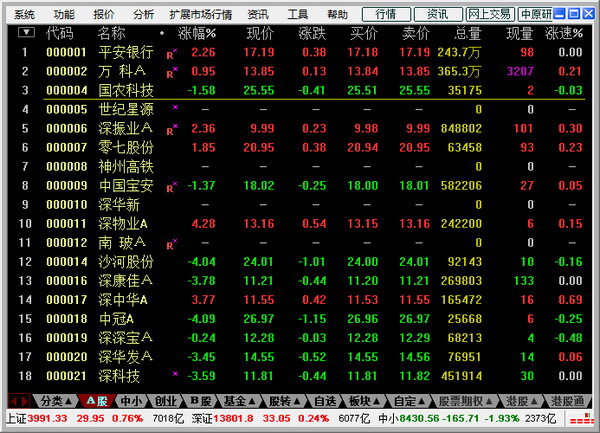Screen dimensions: 600x433
Task: Switch to the B股 tab
Action: [x=201, y=401]
